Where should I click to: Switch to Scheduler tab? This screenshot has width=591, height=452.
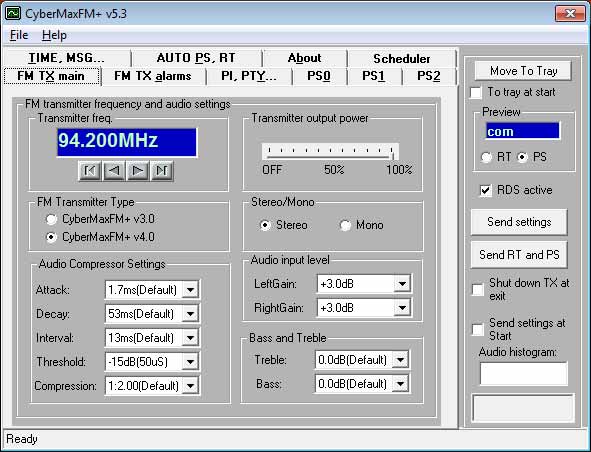tap(401, 58)
